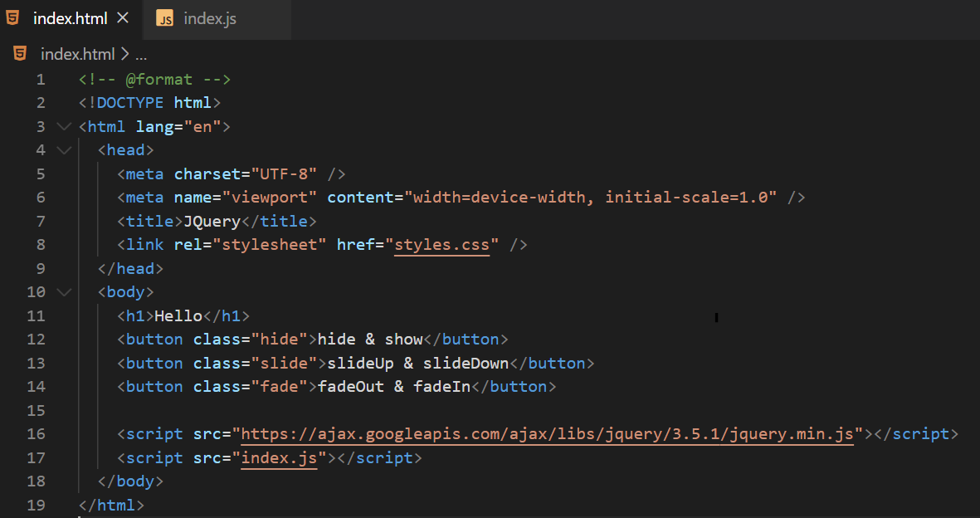This screenshot has height=518, width=980.
Task: Click the closing head tag on line 9
Action: [x=130, y=268]
